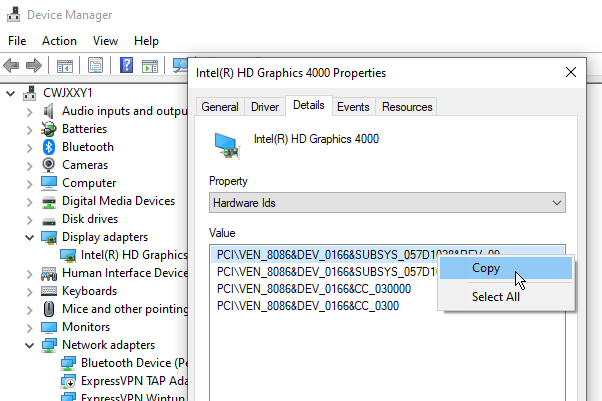Open the Property dropdown showing Hardware Ids

tap(387, 203)
